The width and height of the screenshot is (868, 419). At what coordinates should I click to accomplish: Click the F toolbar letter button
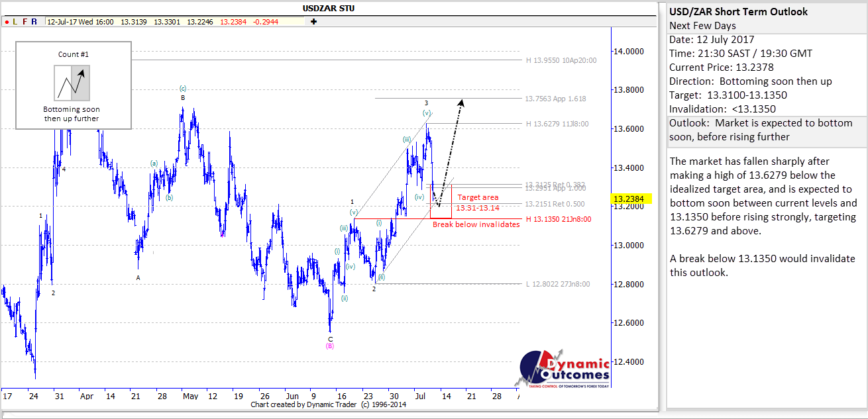(25, 22)
